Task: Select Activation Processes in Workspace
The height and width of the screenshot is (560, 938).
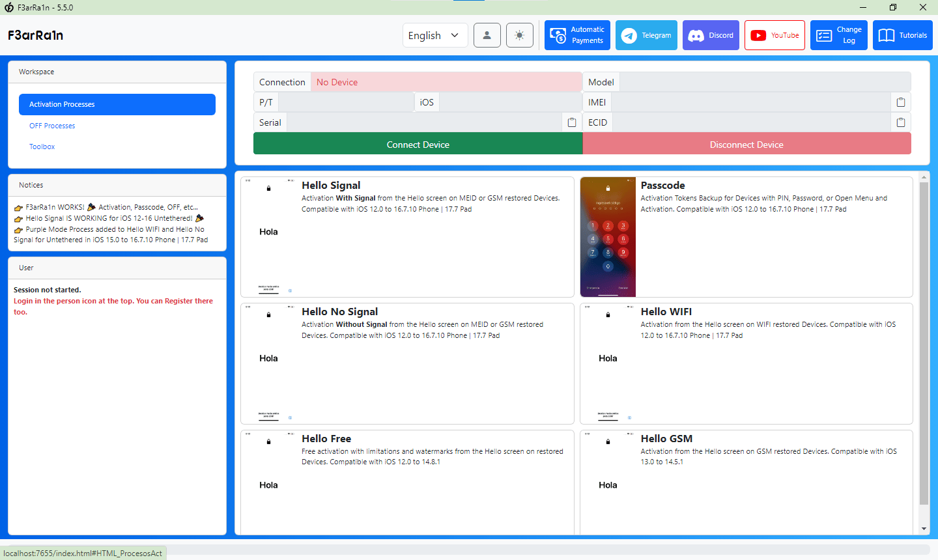Action: [117, 104]
